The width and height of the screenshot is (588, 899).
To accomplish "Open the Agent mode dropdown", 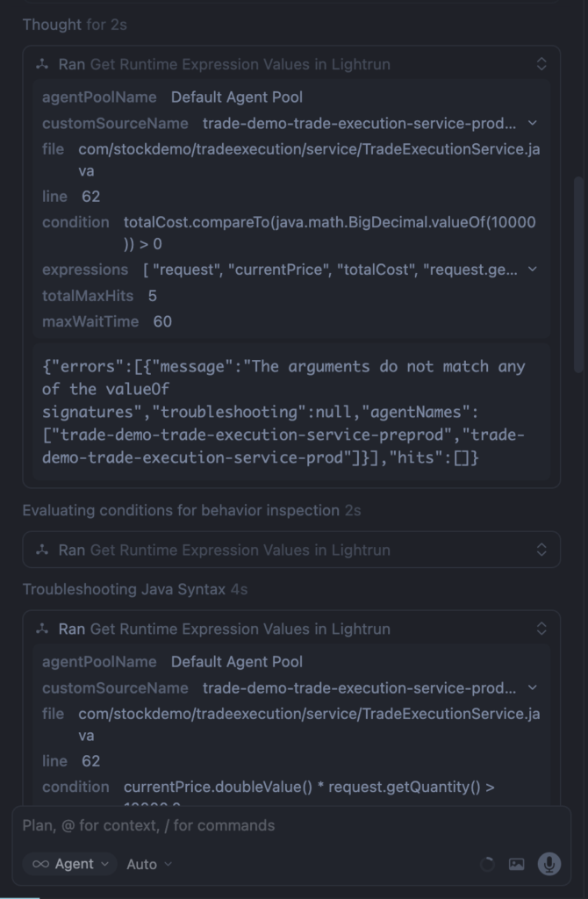I will pos(69,864).
